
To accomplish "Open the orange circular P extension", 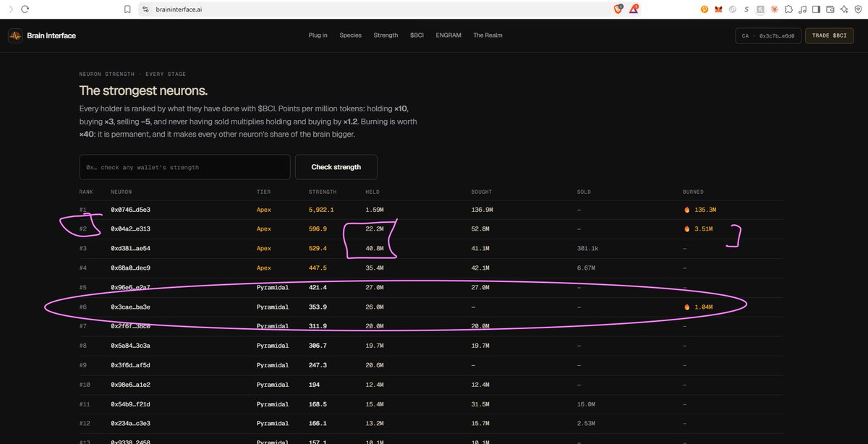I will tap(705, 9).
